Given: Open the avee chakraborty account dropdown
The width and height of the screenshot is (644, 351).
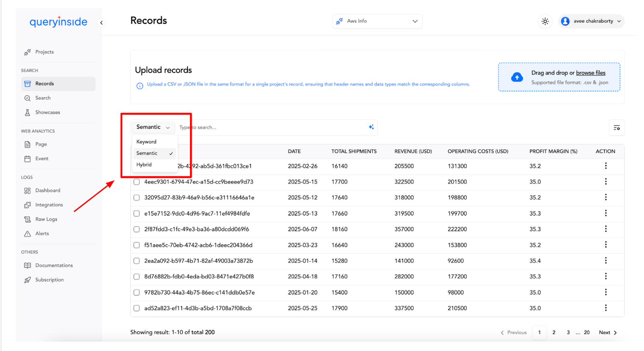Looking at the screenshot, I should (591, 21).
